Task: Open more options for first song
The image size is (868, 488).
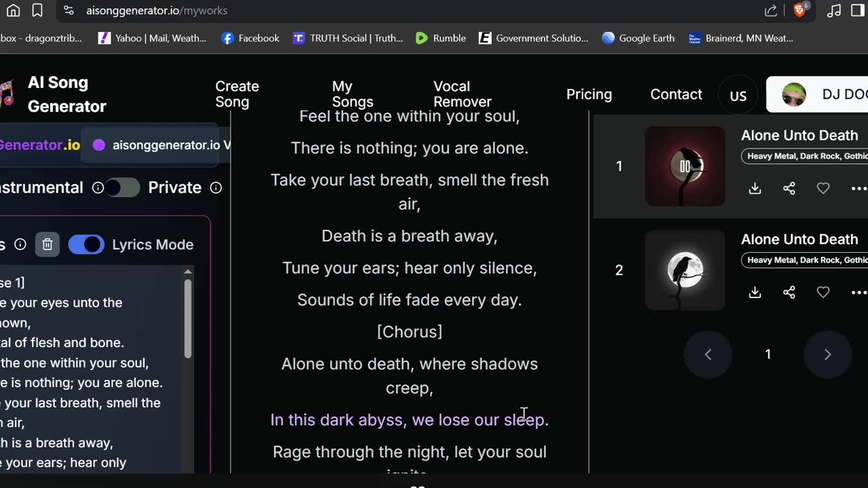Action: [859, 188]
